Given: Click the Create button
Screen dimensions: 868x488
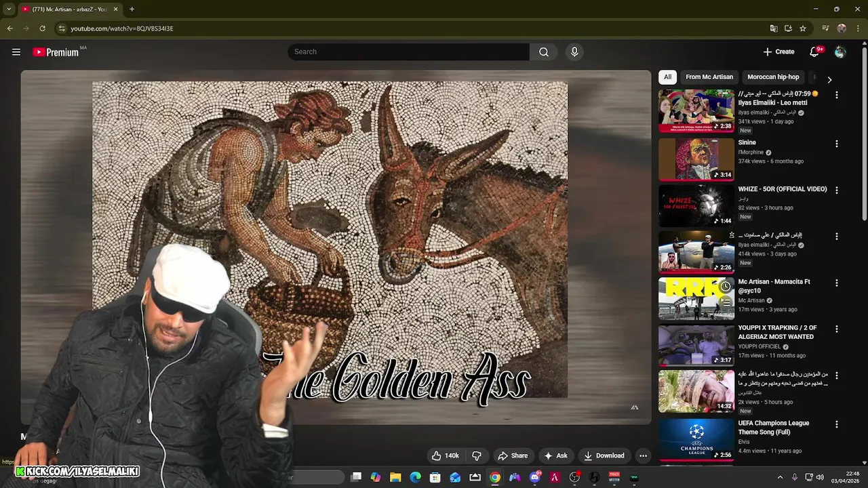Looking at the screenshot, I should click(778, 52).
